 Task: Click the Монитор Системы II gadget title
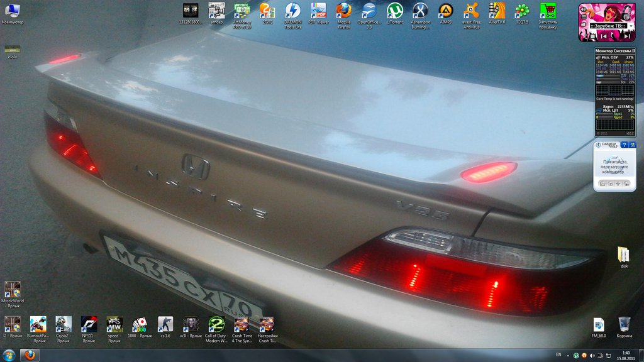point(615,51)
